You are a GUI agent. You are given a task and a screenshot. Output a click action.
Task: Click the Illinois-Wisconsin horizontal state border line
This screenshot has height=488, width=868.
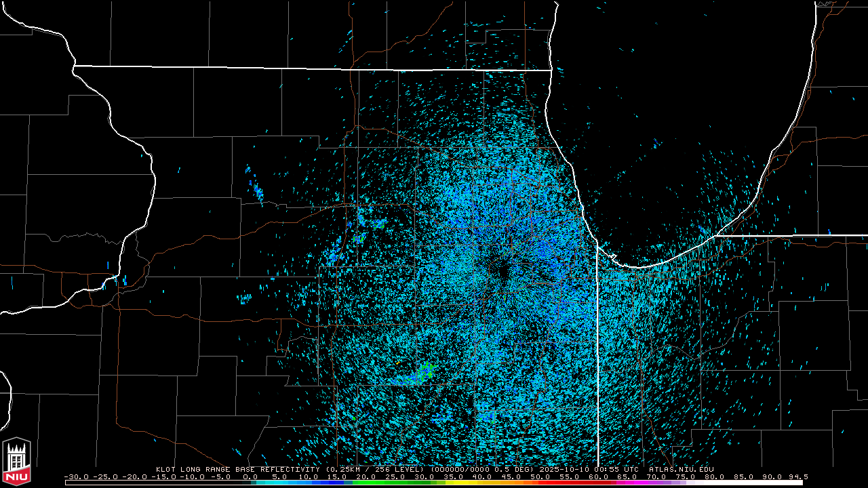[x=312, y=68]
